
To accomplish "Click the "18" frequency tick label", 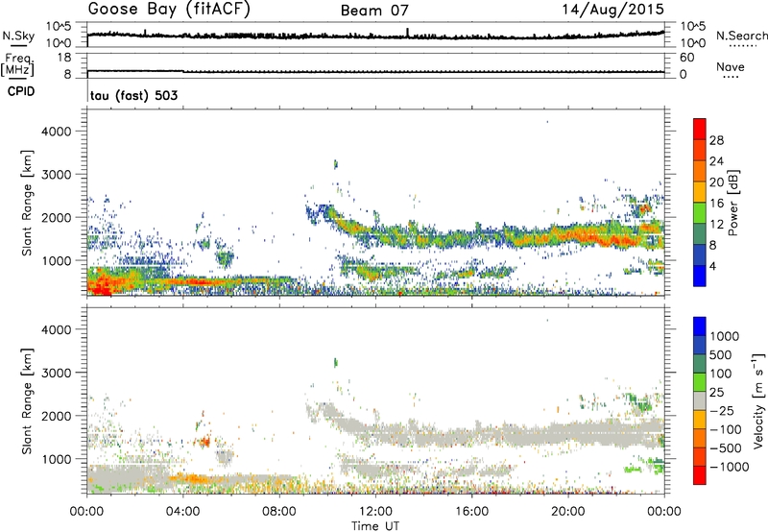I will point(64,58).
